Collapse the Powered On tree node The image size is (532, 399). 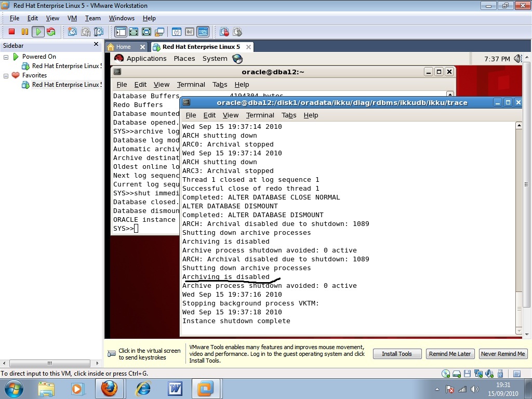coord(6,57)
